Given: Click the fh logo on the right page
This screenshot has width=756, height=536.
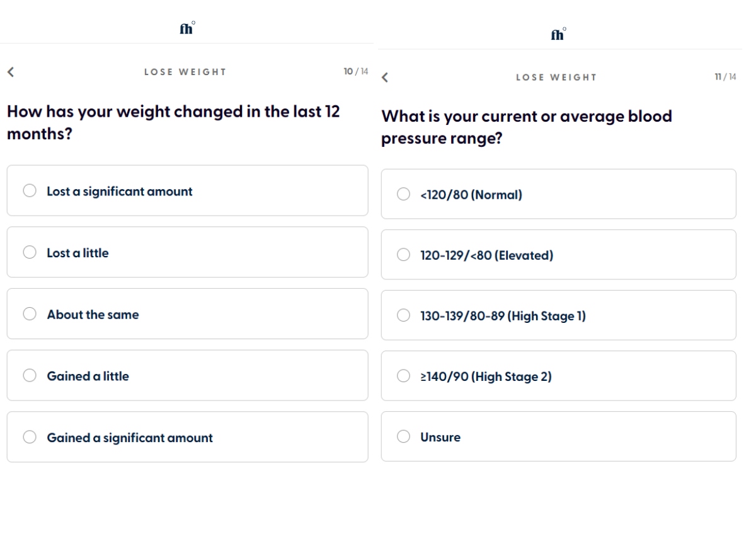Looking at the screenshot, I should click(x=556, y=36).
